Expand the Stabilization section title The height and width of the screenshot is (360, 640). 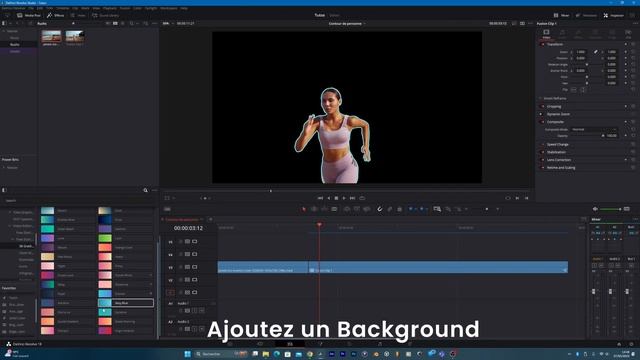[x=556, y=152]
